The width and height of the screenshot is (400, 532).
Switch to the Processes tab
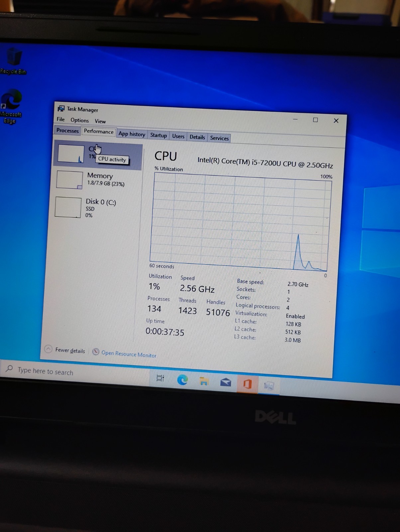[67, 130]
